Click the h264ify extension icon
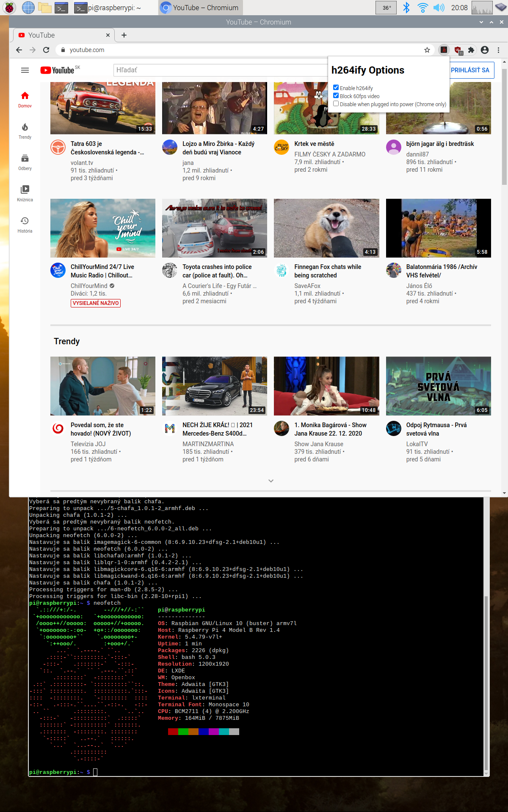 pos(444,50)
